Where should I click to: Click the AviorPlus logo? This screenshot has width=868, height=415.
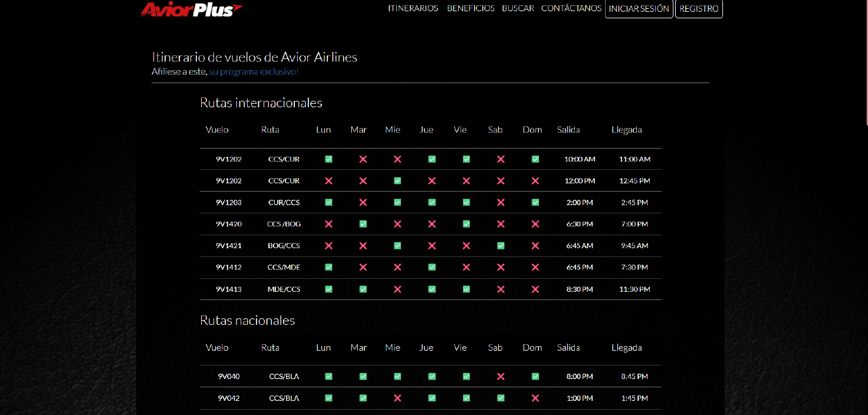[x=191, y=9]
